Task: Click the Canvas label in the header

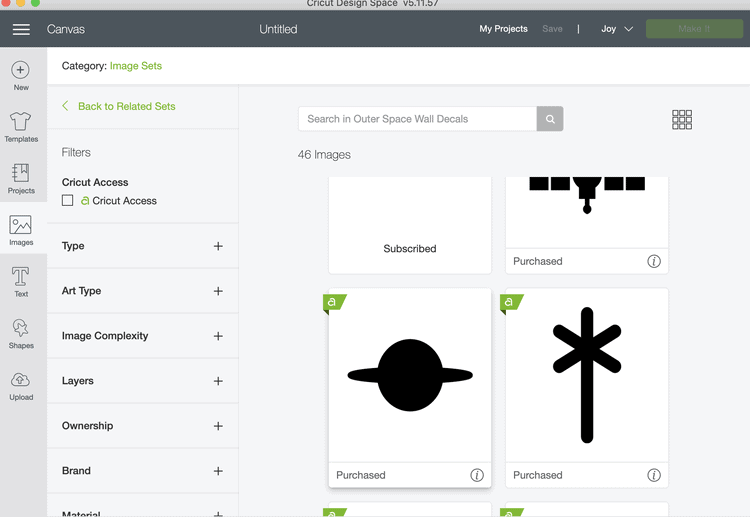Action: point(66,29)
